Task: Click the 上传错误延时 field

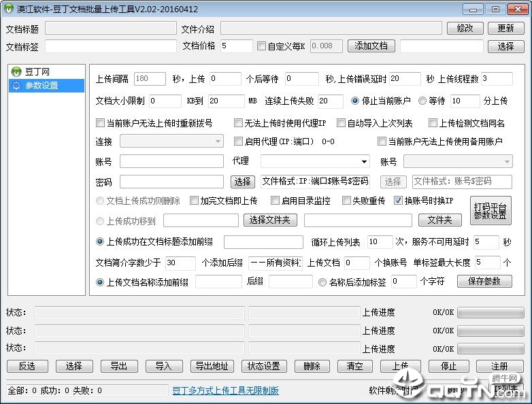Action: (x=405, y=79)
